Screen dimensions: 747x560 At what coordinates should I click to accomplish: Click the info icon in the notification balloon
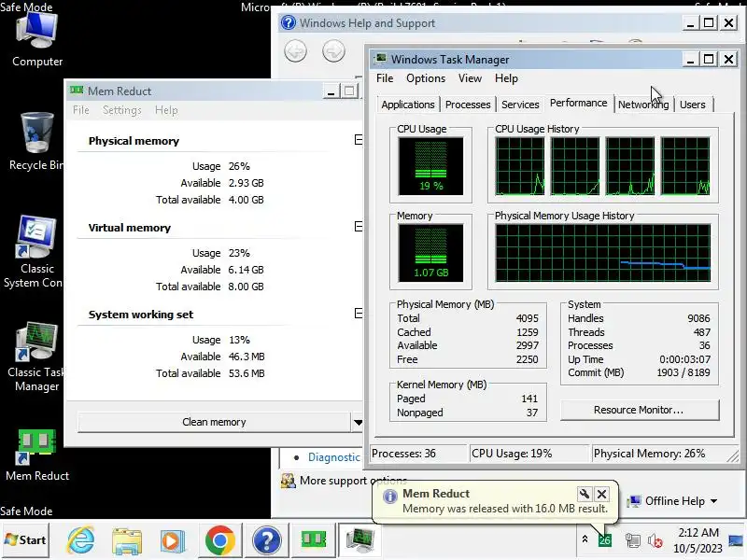point(389,497)
